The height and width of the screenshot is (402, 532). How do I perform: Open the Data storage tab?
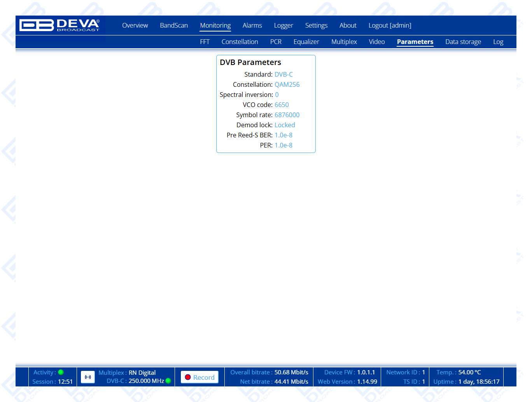pyautogui.click(x=463, y=42)
